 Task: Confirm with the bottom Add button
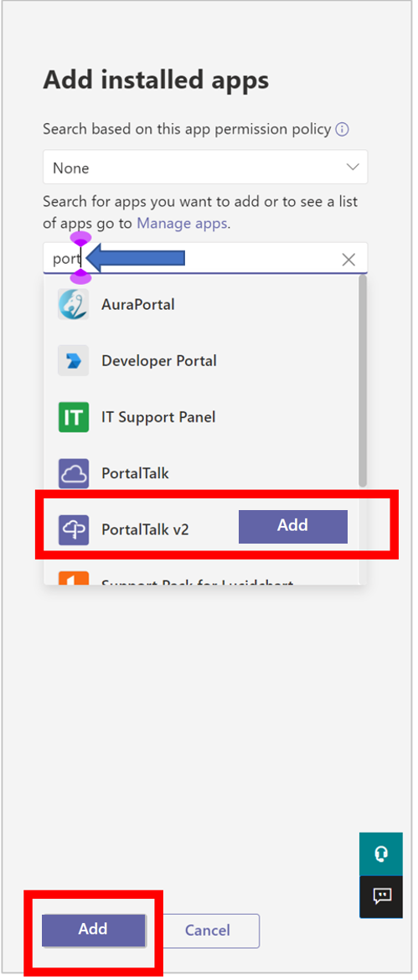93,930
